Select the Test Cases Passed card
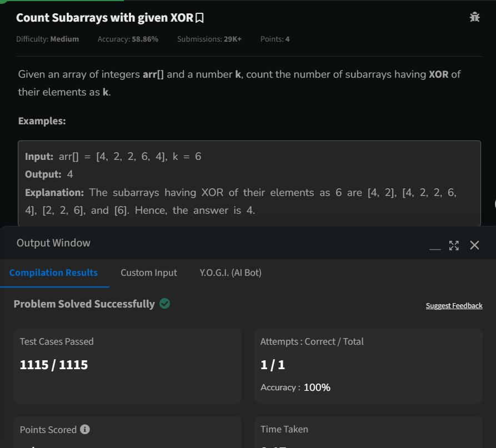496x448 pixels. click(x=126, y=366)
